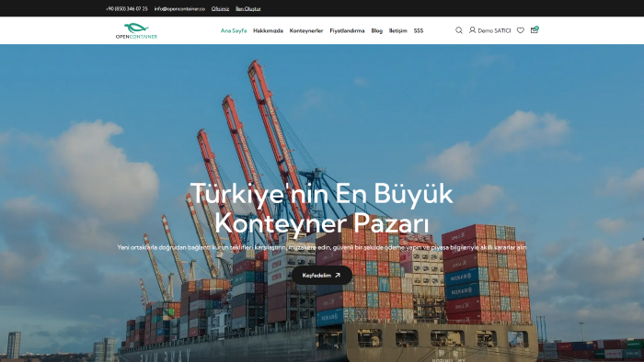Open the SSS menu item
Viewport: 644px width, 362px height.
pos(418,30)
